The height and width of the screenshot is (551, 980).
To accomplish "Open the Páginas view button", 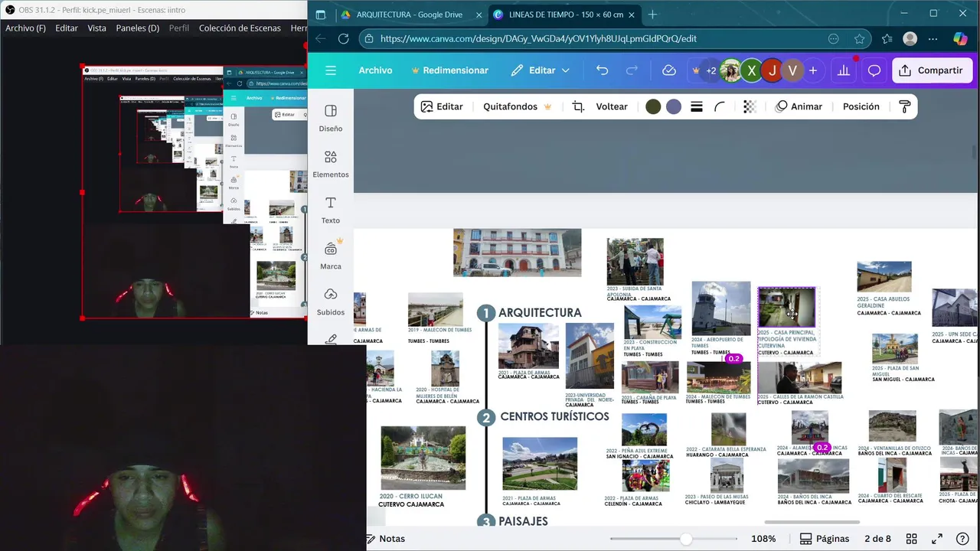I will [824, 539].
